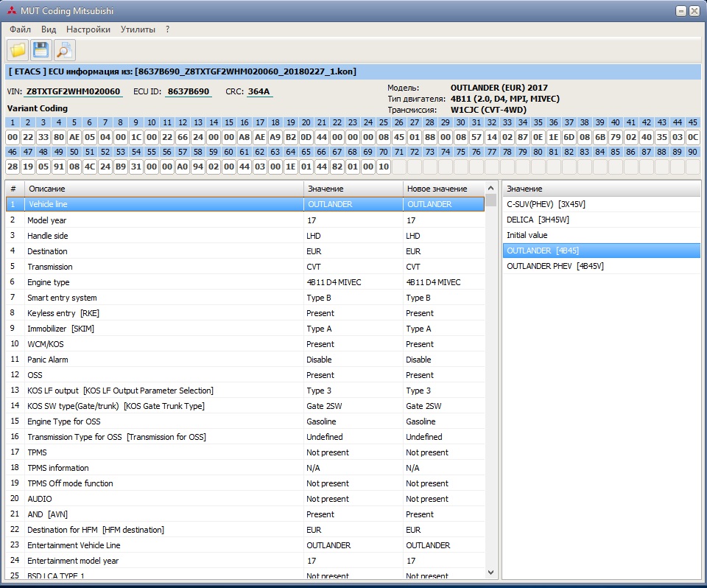This screenshot has width=707, height=588.
Task: Click variant coding byte 37 value 6D
Action: [569, 137]
